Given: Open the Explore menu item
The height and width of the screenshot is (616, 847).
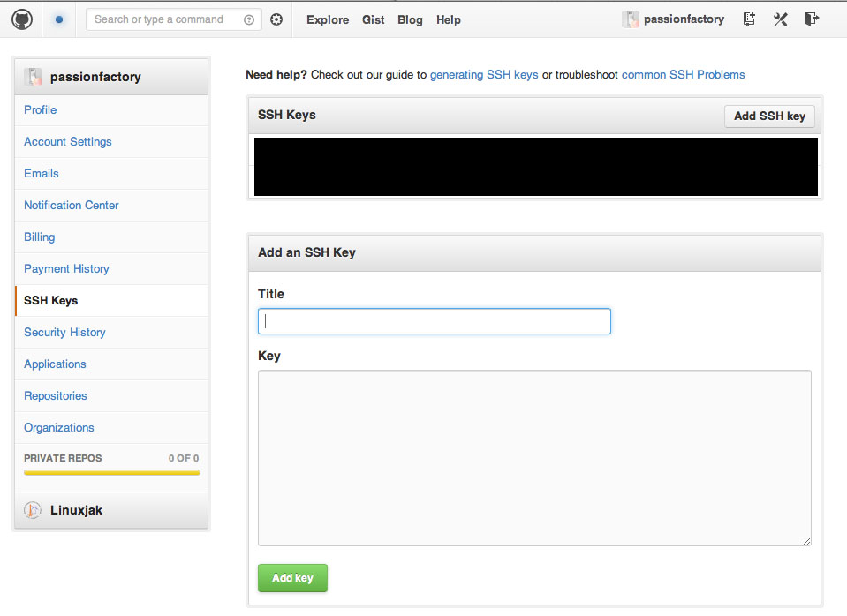Looking at the screenshot, I should click(328, 20).
